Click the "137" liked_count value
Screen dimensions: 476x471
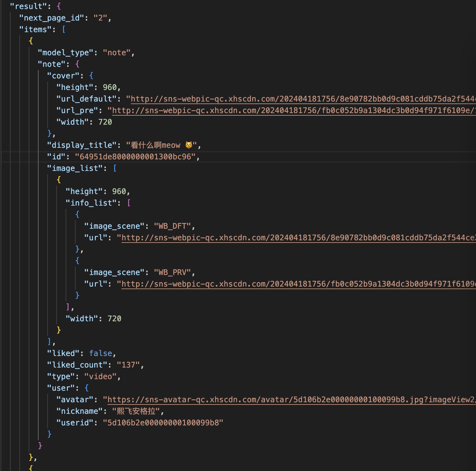pyautogui.click(x=128, y=365)
